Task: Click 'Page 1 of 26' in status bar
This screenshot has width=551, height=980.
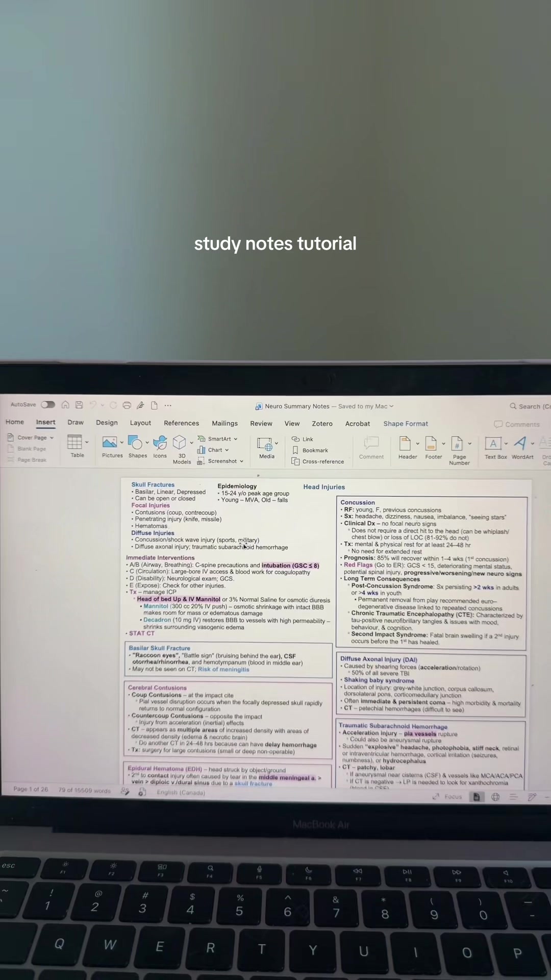Action: pos(31,789)
